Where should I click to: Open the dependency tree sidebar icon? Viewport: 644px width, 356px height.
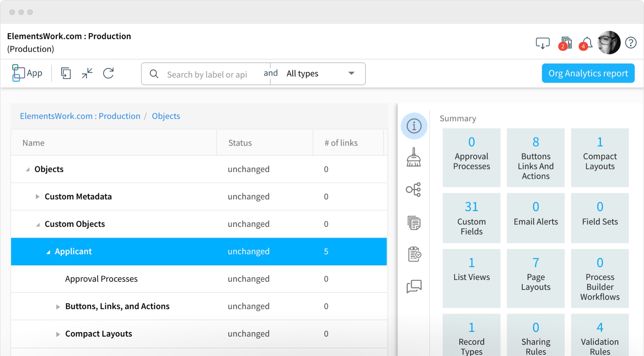coord(414,190)
